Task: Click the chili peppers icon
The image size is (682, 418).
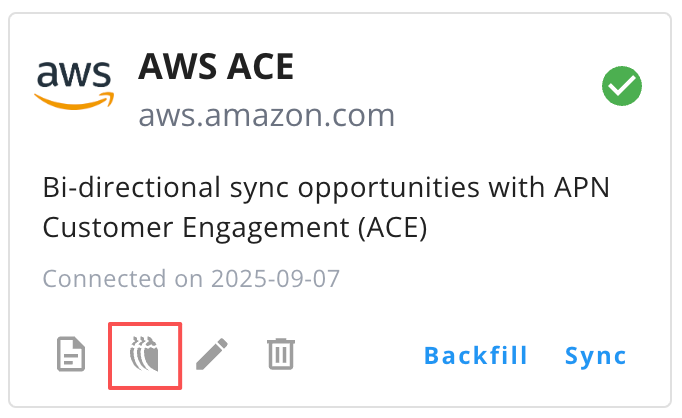Action: coord(145,355)
